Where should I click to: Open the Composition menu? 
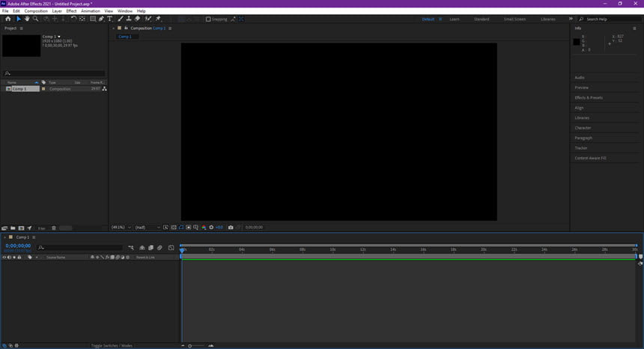(x=36, y=11)
